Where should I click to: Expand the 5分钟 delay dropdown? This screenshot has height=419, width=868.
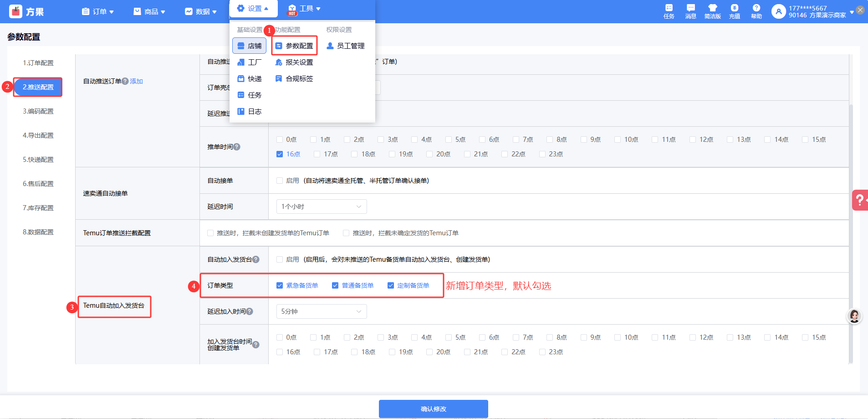[321, 311]
